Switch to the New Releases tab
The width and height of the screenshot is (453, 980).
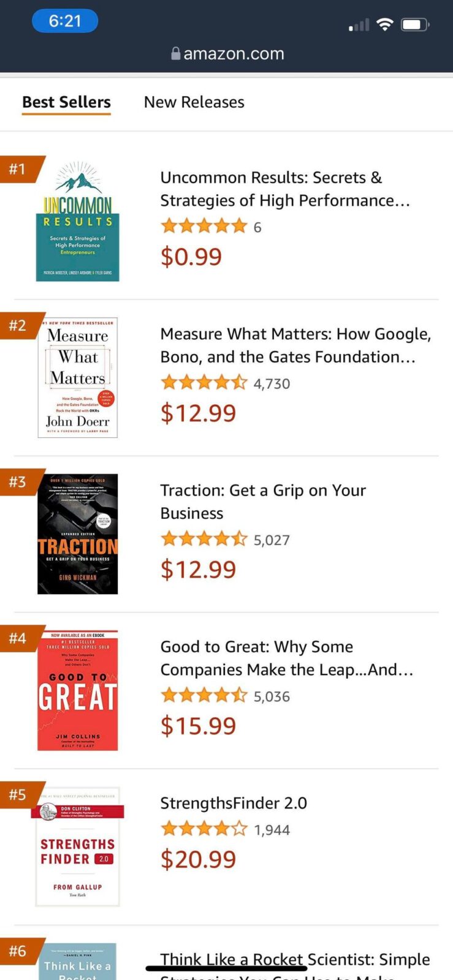tap(194, 102)
